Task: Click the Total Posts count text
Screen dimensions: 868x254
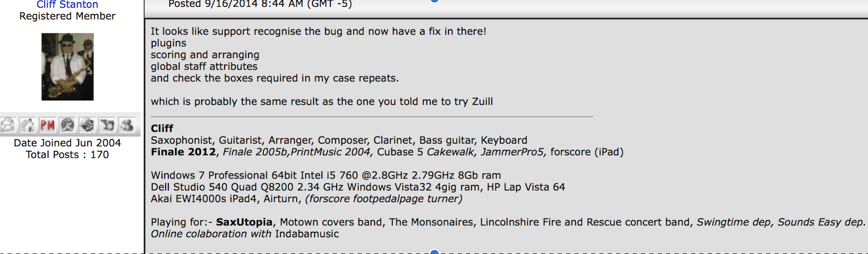Action: click(67, 155)
